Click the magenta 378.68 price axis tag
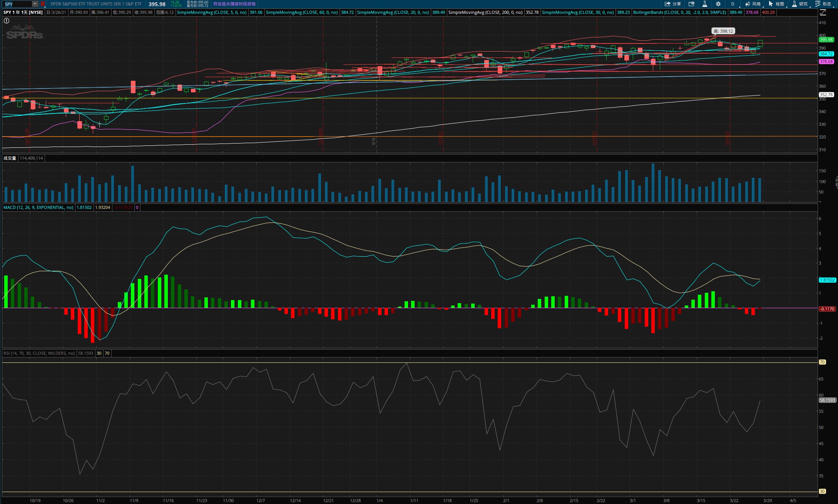Screen dimensions: 838x504 pyautogui.click(x=826, y=62)
